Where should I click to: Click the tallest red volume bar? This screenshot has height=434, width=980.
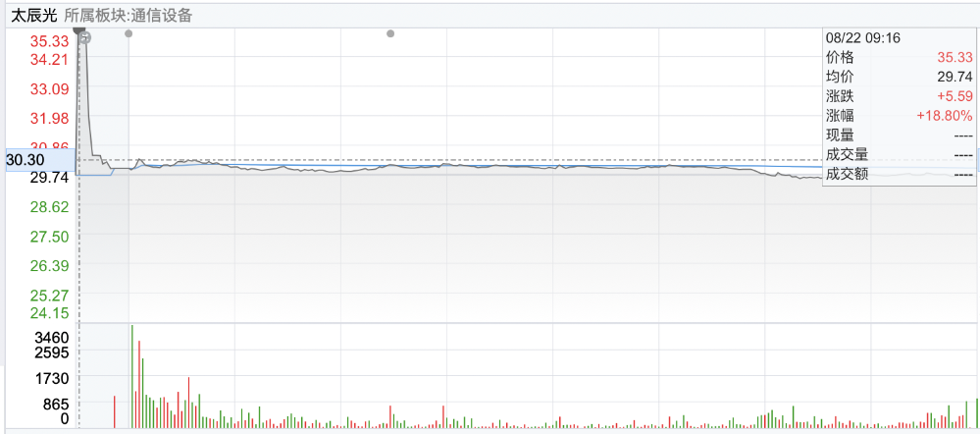pyautogui.click(x=139, y=384)
